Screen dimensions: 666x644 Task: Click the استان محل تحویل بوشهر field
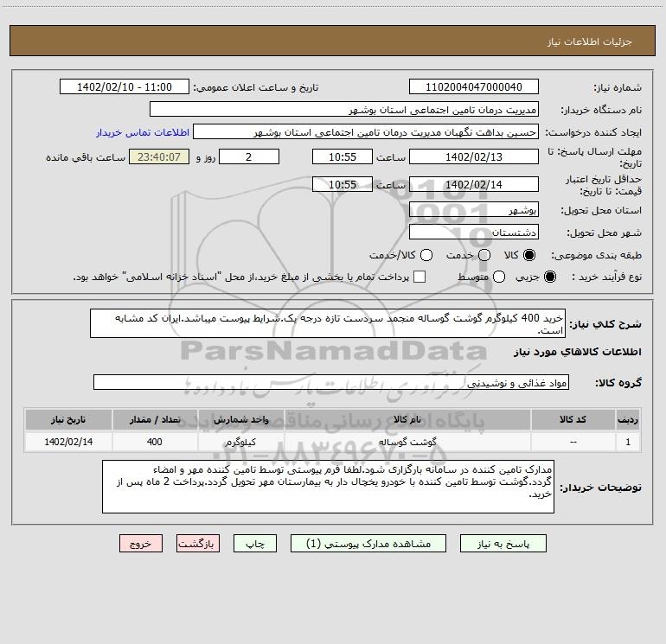tap(474, 210)
